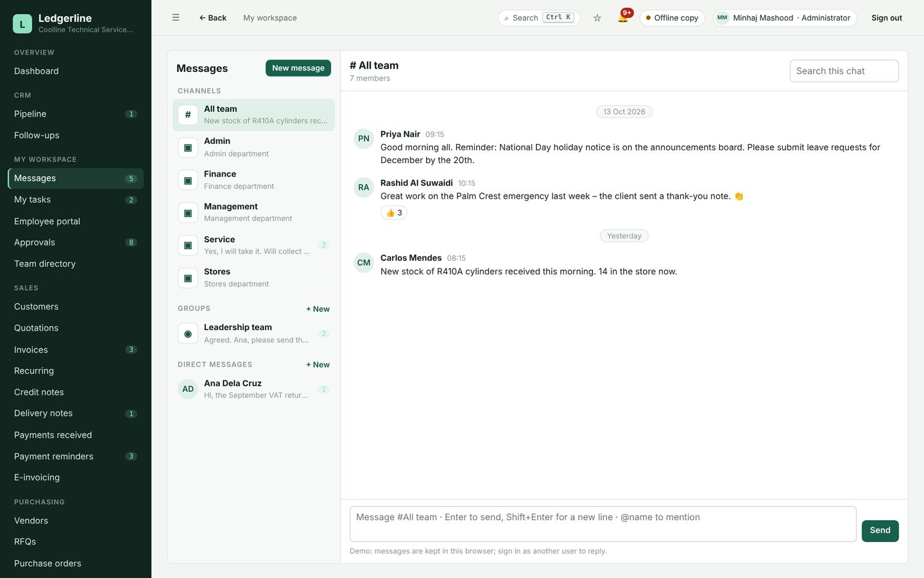
Task: Open the Minhaj Mashood Administrator profile menu
Action: coord(785,18)
